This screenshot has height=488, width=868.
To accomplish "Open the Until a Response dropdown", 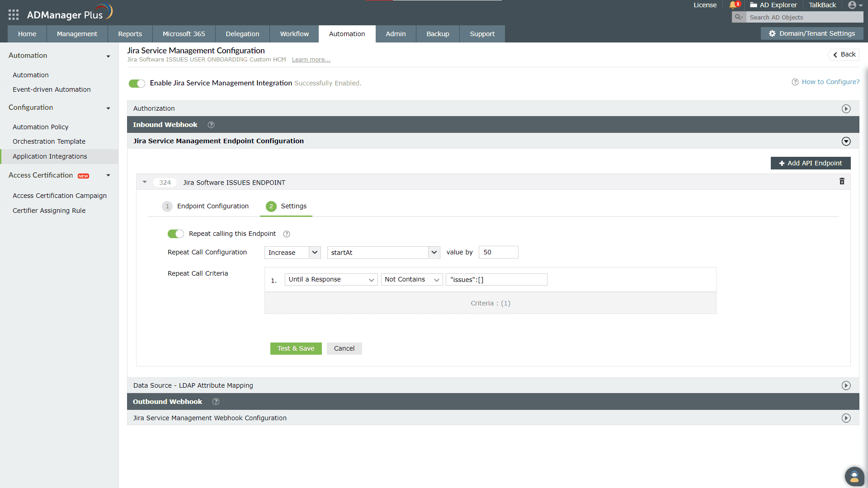I will coord(331,280).
